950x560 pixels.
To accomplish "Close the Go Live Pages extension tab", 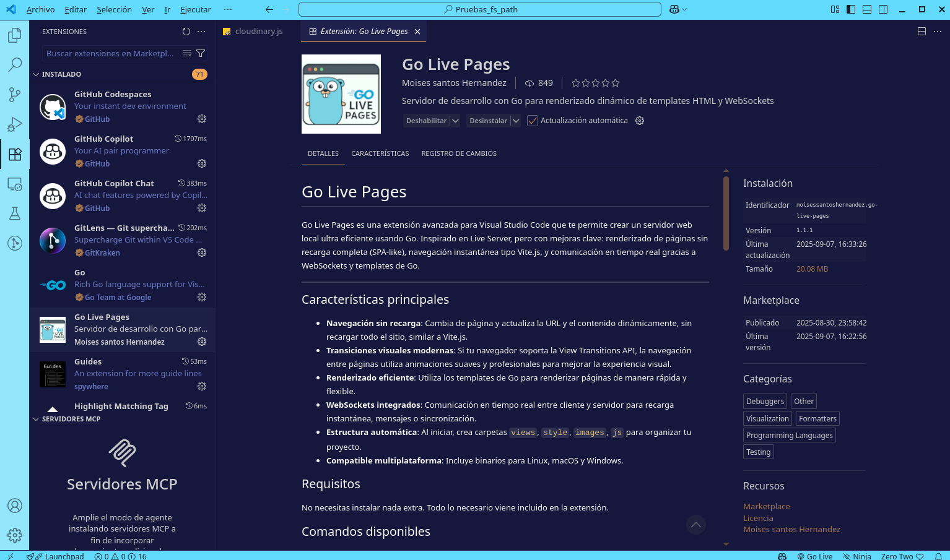I will click(x=417, y=32).
